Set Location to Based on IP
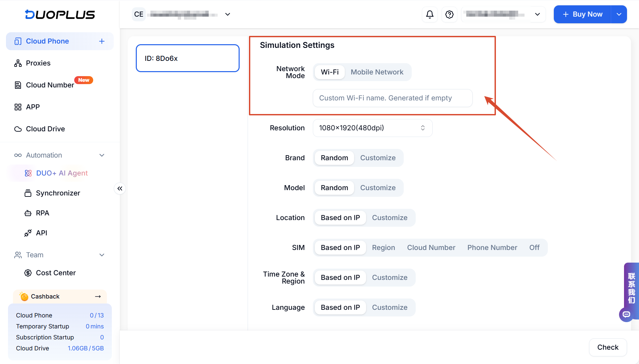The height and width of the screenshot is (364, 639). pos(340,218)
